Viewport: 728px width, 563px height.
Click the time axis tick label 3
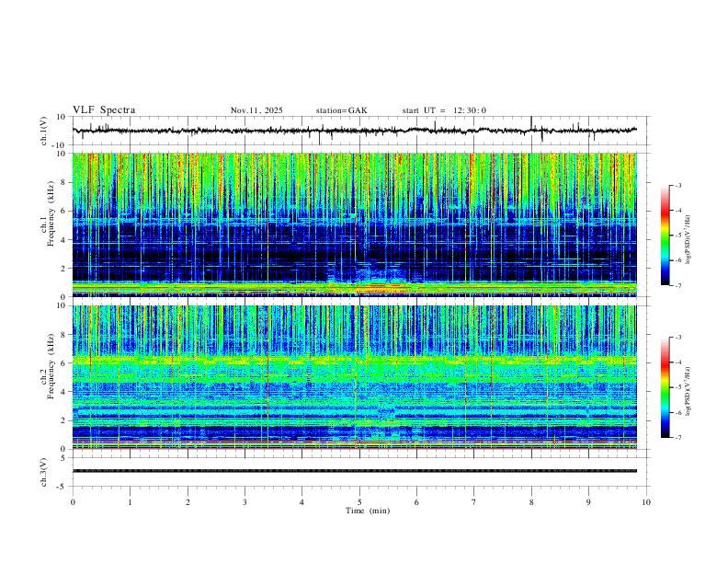(245, 502)
